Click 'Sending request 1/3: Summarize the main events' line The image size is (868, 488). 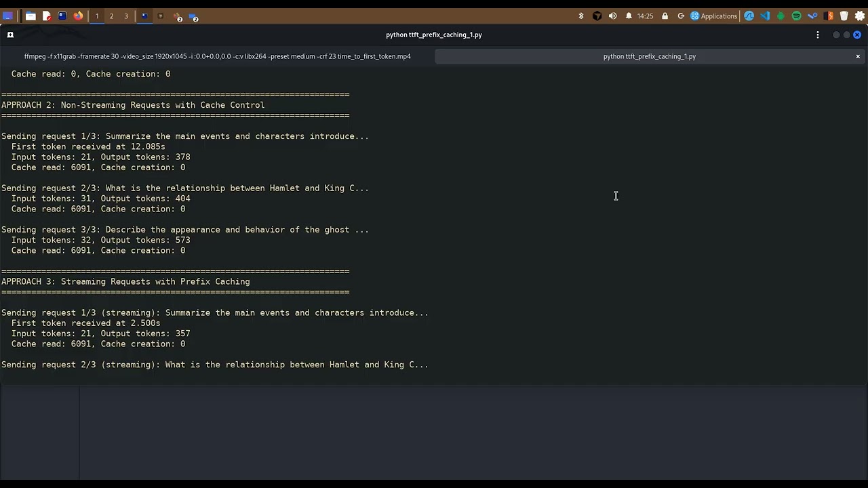tap(185, 136)
